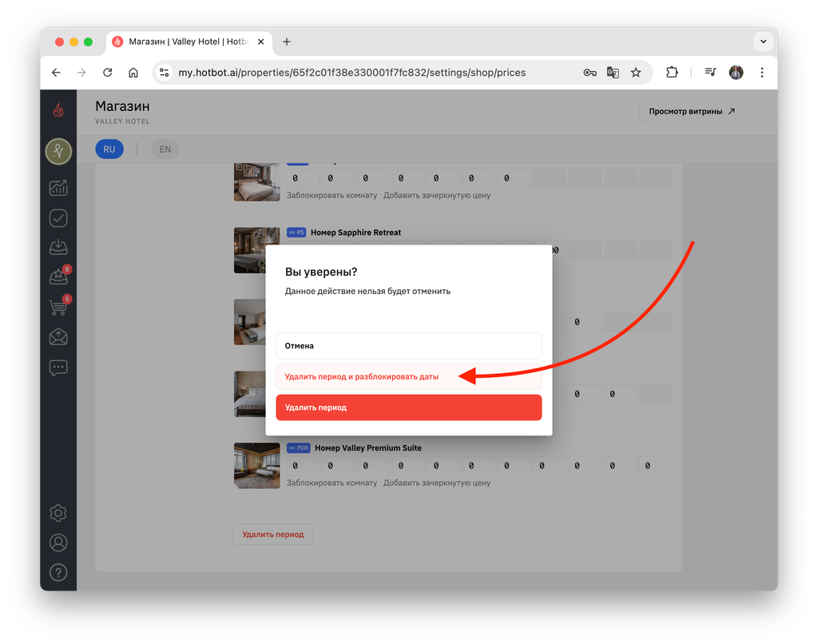Viewport: 818px width, 644px height.
Task: Click the browser forward arrow
Action: point(81,73)
